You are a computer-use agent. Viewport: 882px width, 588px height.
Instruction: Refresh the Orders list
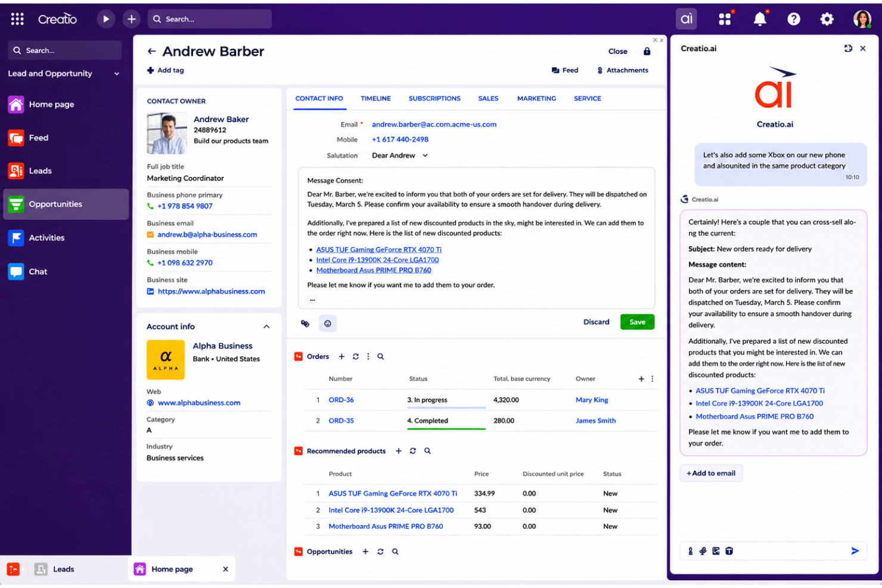355,357
